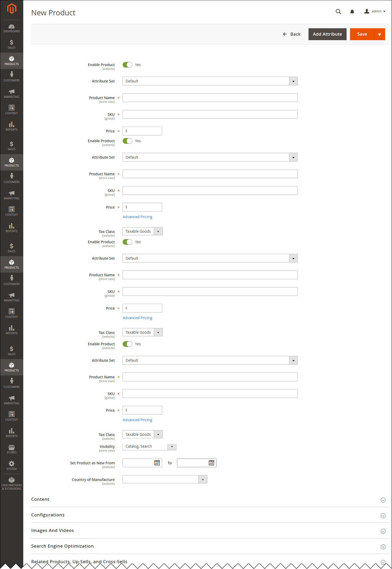This screenshot has width=392, height=569.
Task: Click the Magento logo icon
Action: (x=12, y=9)
